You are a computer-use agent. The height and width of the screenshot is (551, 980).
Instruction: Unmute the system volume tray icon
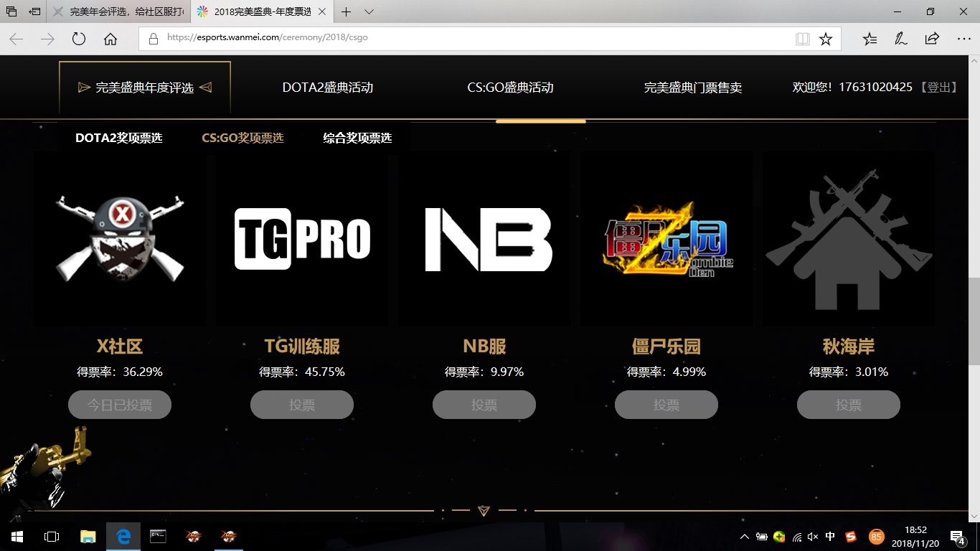813,537
